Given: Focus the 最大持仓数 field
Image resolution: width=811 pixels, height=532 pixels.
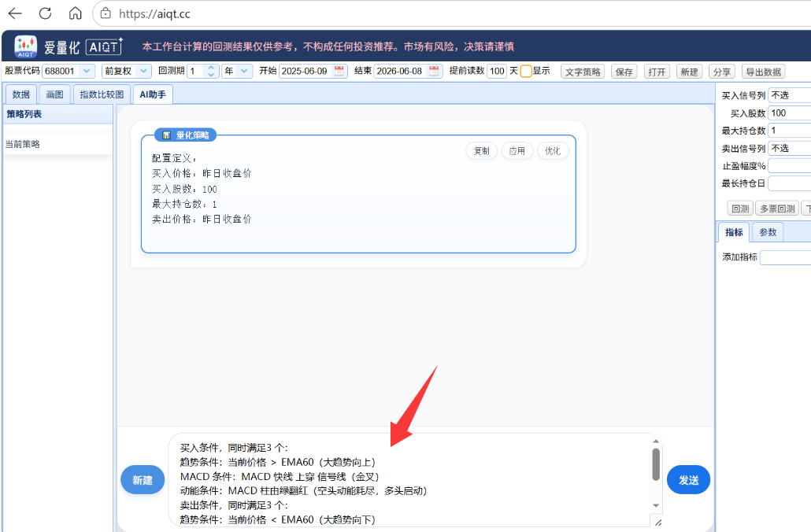Looking at the screenshot, I should pyautogui.click(x=789, y=131).
